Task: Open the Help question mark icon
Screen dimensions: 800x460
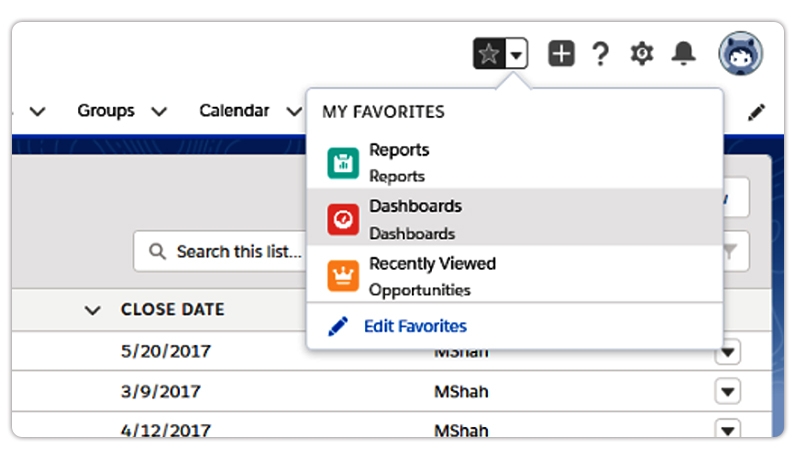Action: tap(600, 54)
